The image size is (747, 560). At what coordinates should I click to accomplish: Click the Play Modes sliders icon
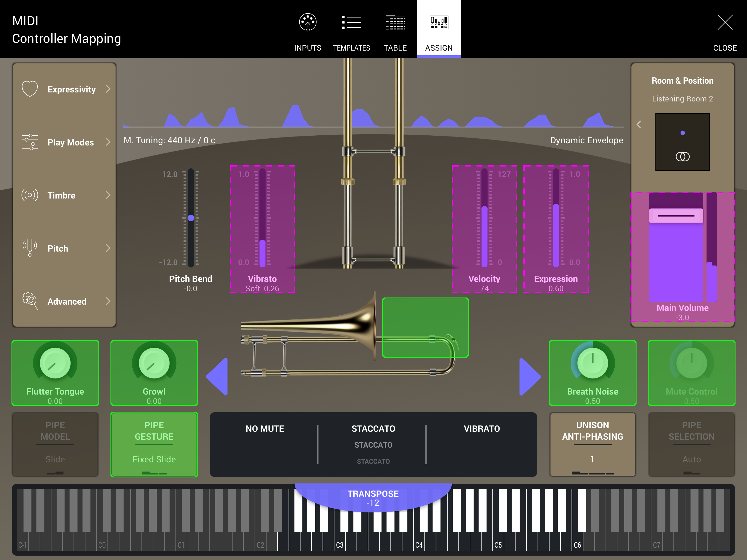(30, 142)
